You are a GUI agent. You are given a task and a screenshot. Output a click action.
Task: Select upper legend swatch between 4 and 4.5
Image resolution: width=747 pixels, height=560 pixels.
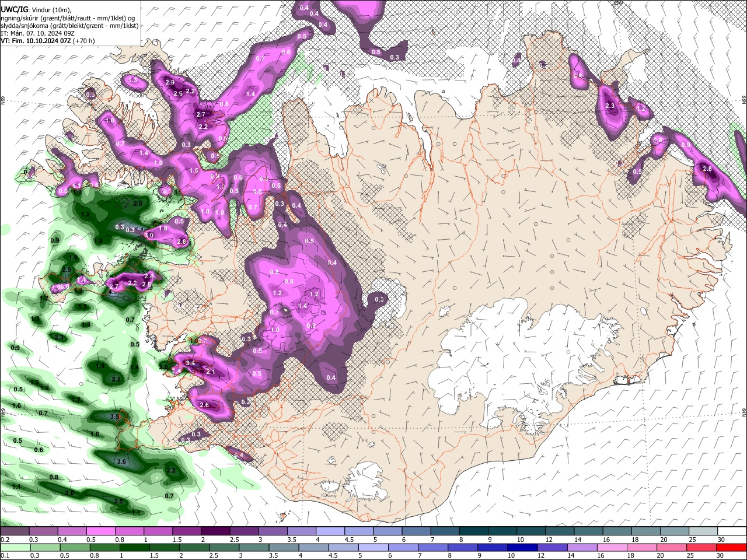[x=329, y=531]
